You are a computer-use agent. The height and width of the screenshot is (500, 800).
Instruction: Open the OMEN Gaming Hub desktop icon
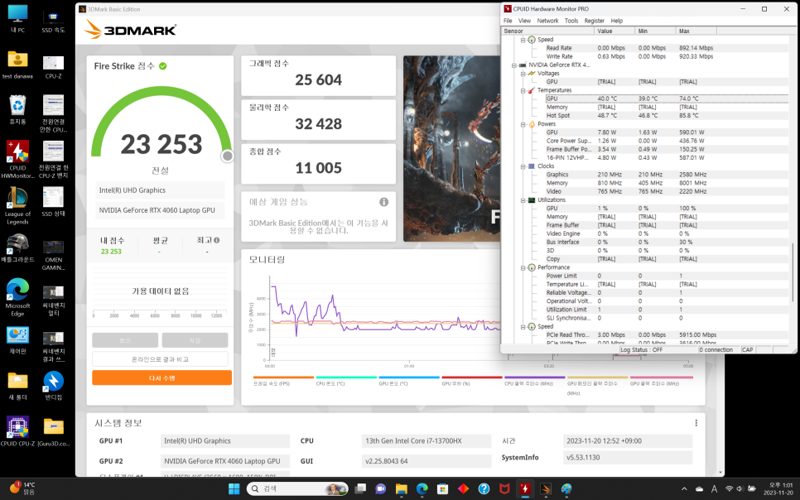53,255
